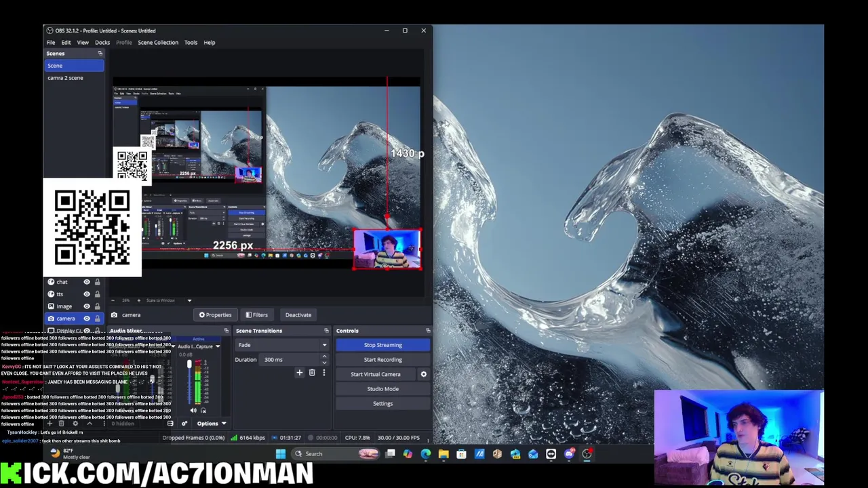This screenshot has height=488, width=868.
Task: Pop out the Audio Mixer dock icon
Action: 226,331
